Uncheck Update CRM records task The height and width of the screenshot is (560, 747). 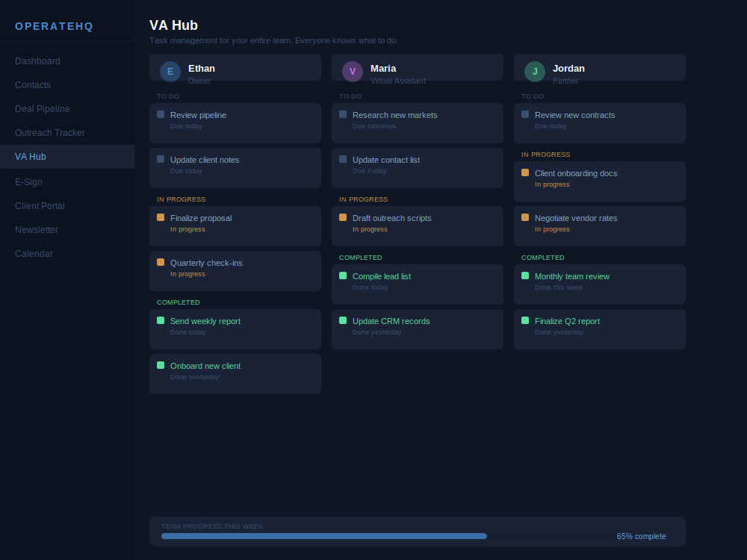[343, 320]
